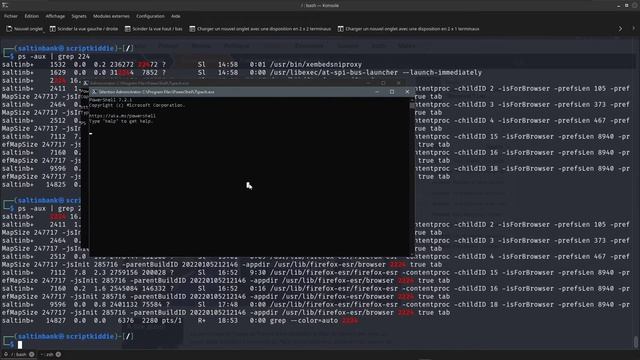Minimize the front PowerShell window
Screen dimensions: 640x360
(x=377, y=92)
